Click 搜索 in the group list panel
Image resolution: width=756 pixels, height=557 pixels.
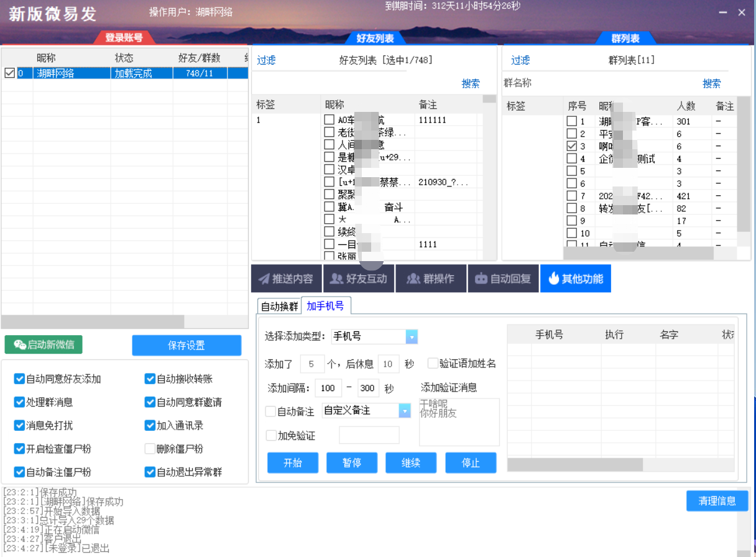pyautogui.click(x=712, y=83)
